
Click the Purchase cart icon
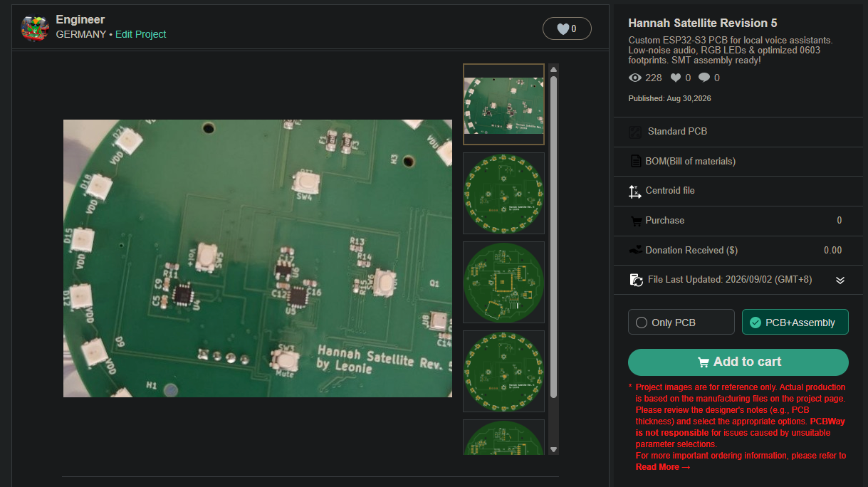click(636, 221)
